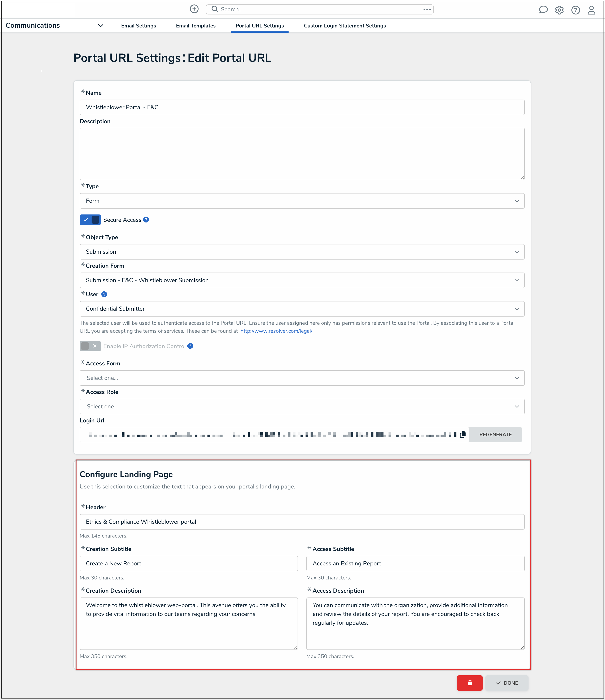Switch to Email Templates tab

pyautogui.click(x=196, y=26)
